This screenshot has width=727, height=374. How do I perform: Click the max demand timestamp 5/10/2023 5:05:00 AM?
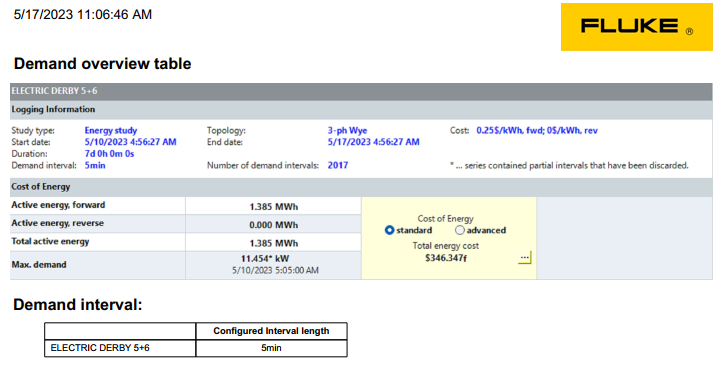(275, 270)
